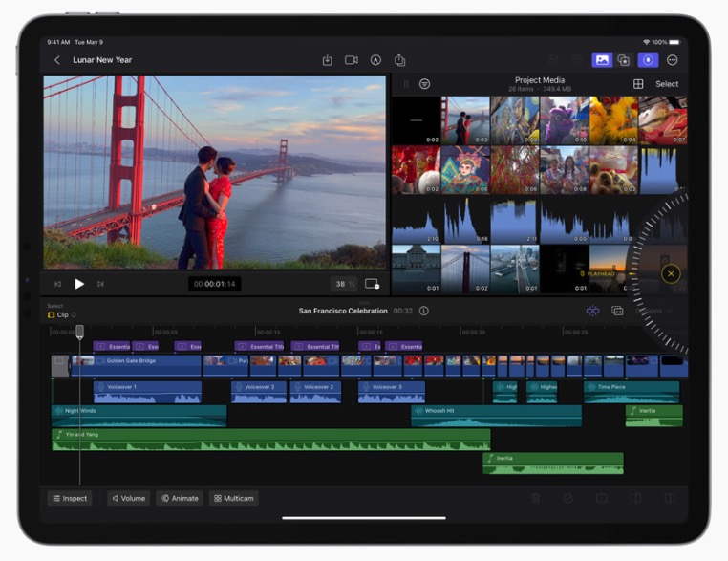728x561 pixels.
Task: Open the camera record icon
Action: pyautogui.click(x=352, y=60)
